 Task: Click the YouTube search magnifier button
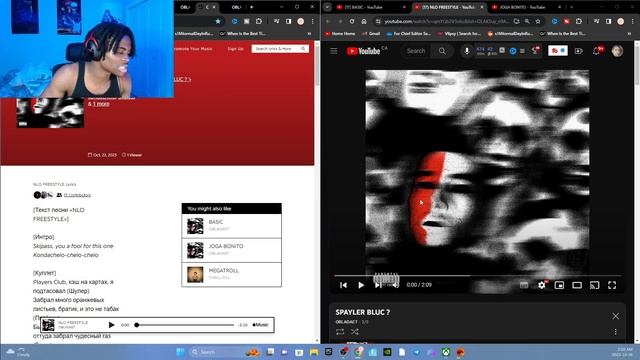(x=442, y=51)
